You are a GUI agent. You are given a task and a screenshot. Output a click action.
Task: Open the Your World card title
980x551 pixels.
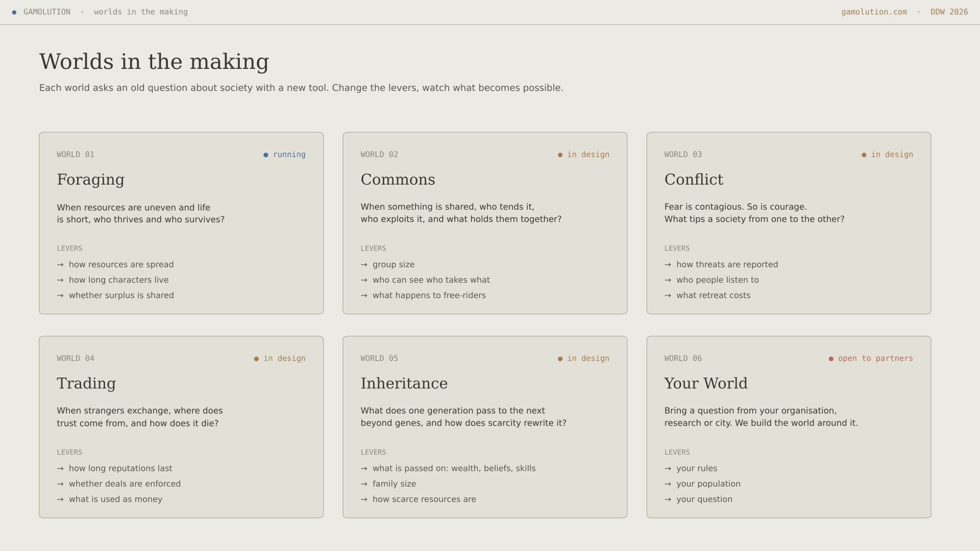706,384
